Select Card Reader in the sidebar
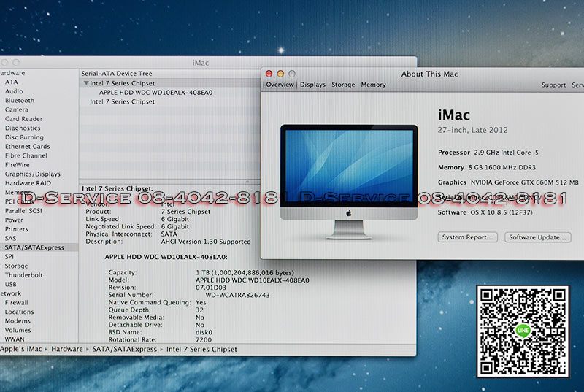This screenshot has width=584, height=392. (23, 119)
